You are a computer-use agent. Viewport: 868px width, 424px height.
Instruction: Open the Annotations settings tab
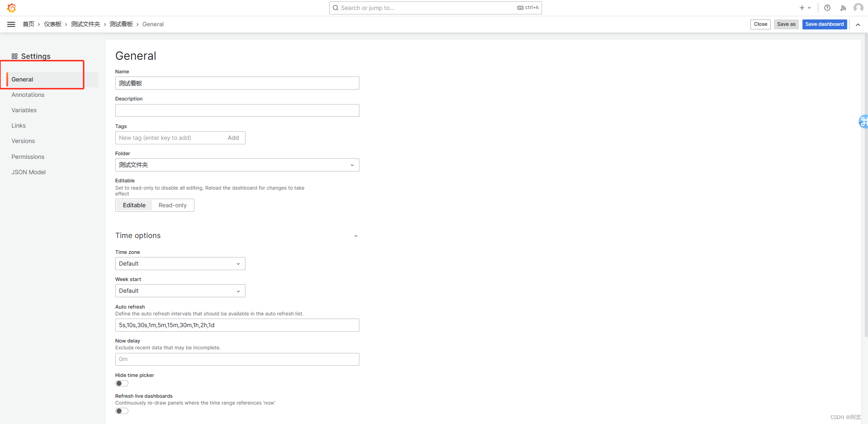click(x=28, y=95)
